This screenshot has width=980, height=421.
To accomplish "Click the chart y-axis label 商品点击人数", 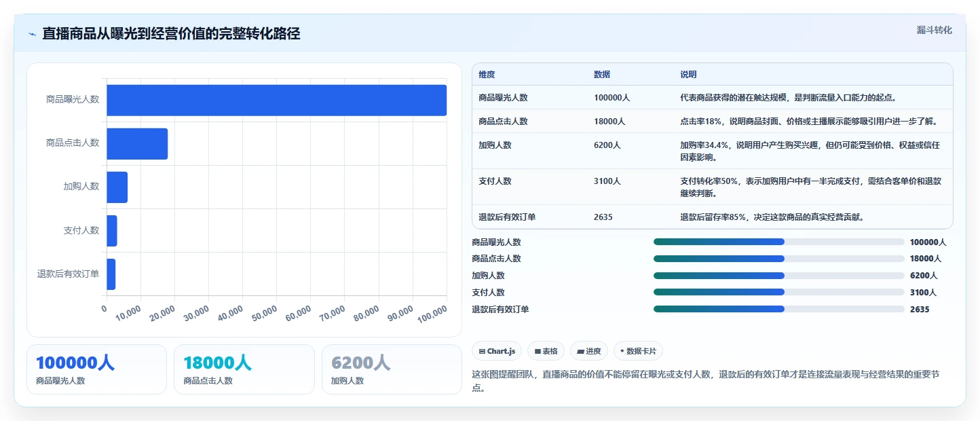I will point(73,143).
